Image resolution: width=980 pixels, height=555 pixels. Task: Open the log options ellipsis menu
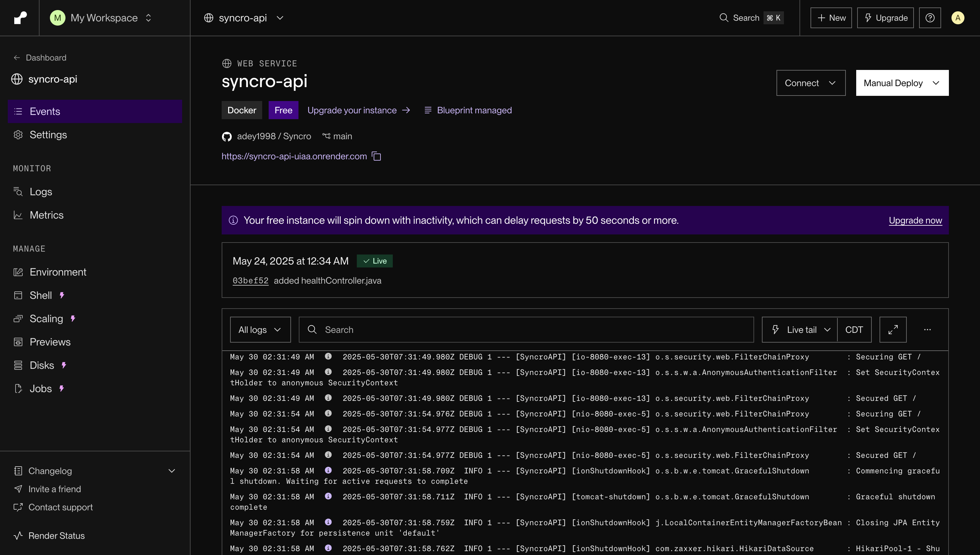tap(927, 330)
